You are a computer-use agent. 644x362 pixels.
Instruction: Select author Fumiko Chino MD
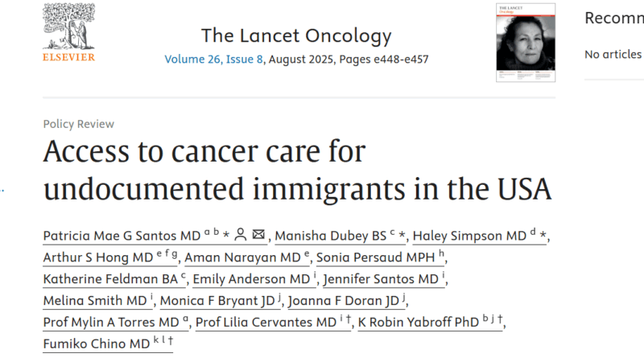(97, 344)
